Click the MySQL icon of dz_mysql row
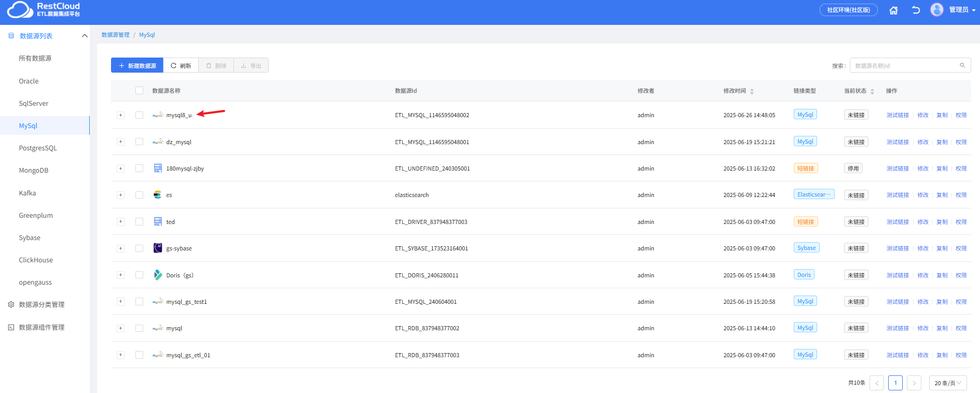This screenshot has height=393, width=980. 158,142
